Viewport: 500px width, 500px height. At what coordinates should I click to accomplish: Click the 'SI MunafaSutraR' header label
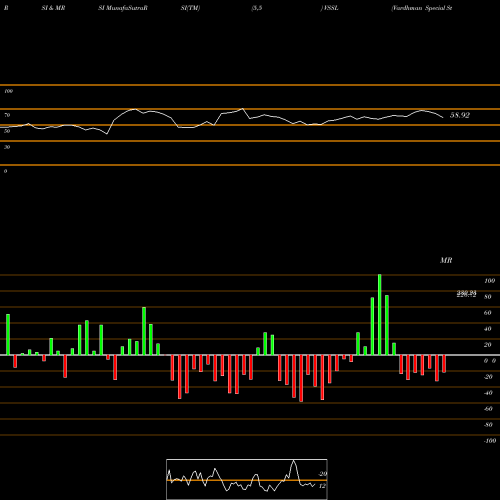123,8
